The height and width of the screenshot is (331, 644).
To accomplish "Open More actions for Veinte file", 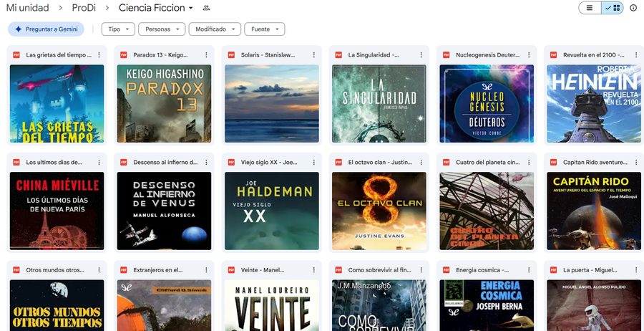I will [x=314, y=270].
